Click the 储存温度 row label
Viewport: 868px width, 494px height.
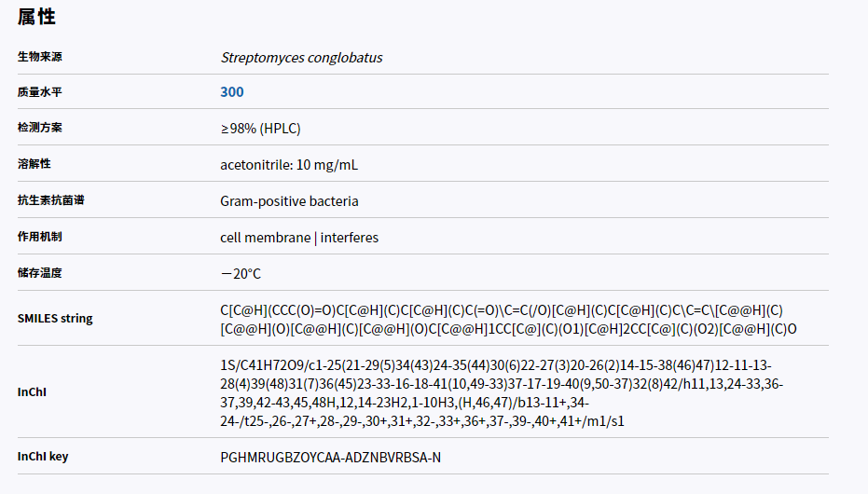coord(40,273)
